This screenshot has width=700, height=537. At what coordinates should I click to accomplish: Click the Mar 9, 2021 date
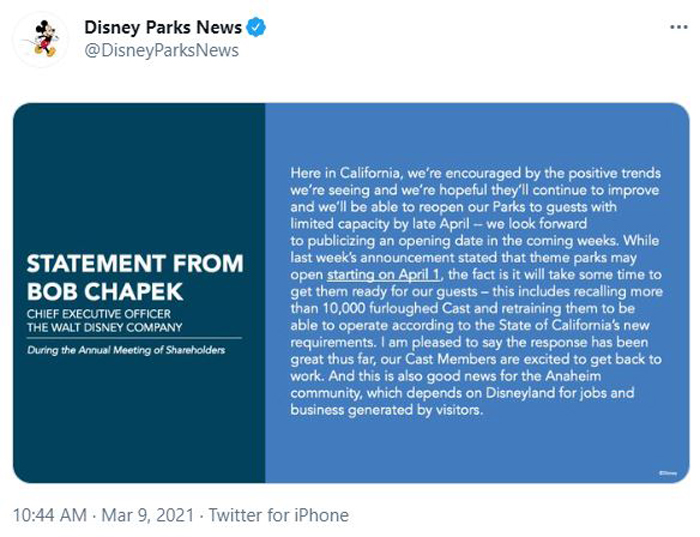click(148, 515)
